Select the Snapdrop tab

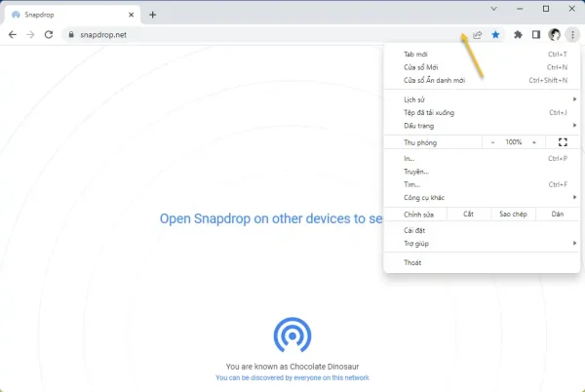[x=72, y=15]
